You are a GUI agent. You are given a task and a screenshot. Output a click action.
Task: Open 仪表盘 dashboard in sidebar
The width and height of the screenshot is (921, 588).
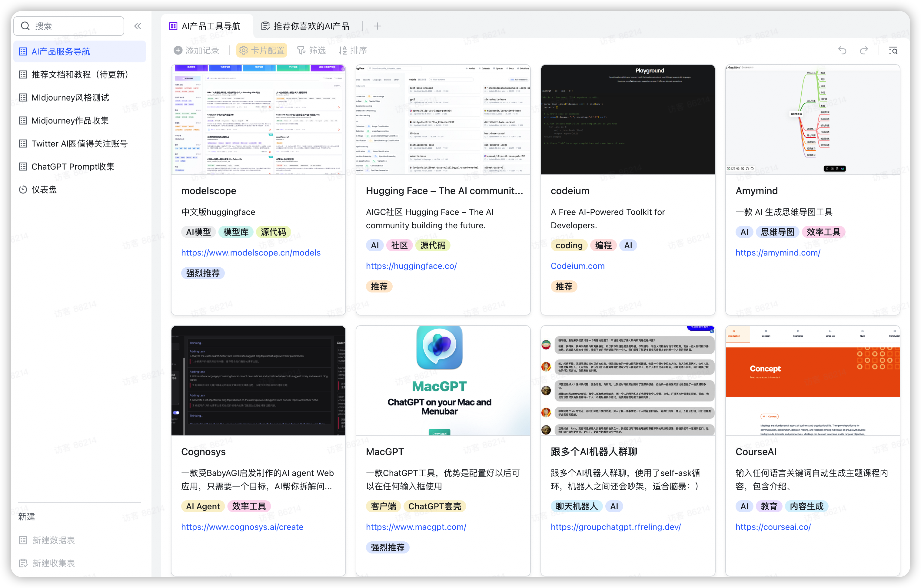pyautogui.click(x=44, y=190)
